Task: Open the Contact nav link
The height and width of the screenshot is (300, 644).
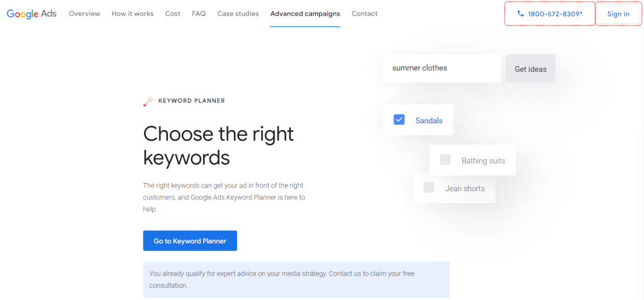Action: click(x=364, y=14)
